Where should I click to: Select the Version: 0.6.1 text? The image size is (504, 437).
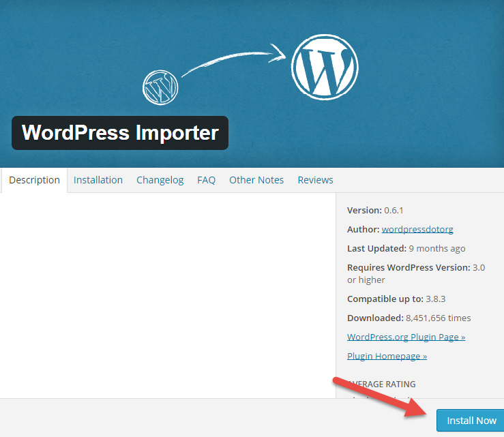375,211
